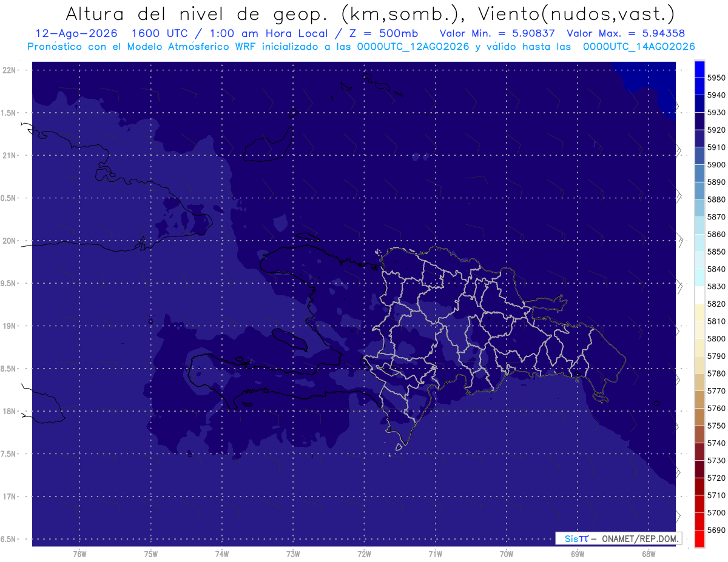Click the '5710' color scale value
Screen dimensions: 728x562
(716, 495)
